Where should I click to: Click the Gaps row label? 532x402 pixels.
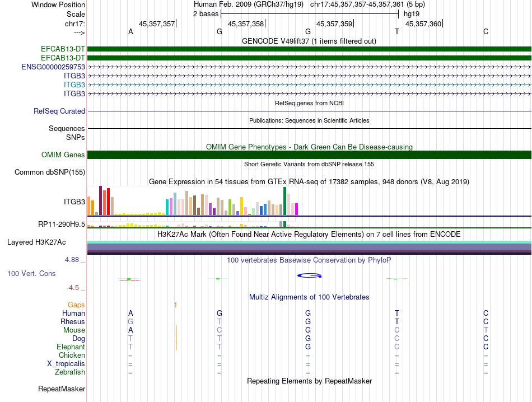[x=76, y=305]
